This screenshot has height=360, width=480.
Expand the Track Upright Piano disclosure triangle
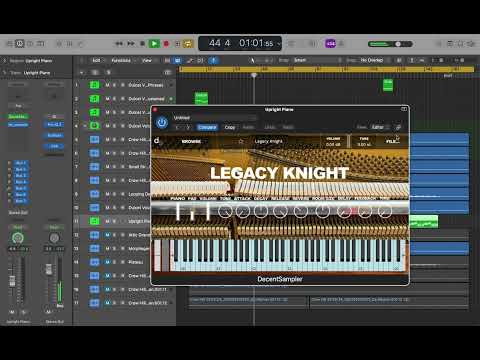point(5,73)
